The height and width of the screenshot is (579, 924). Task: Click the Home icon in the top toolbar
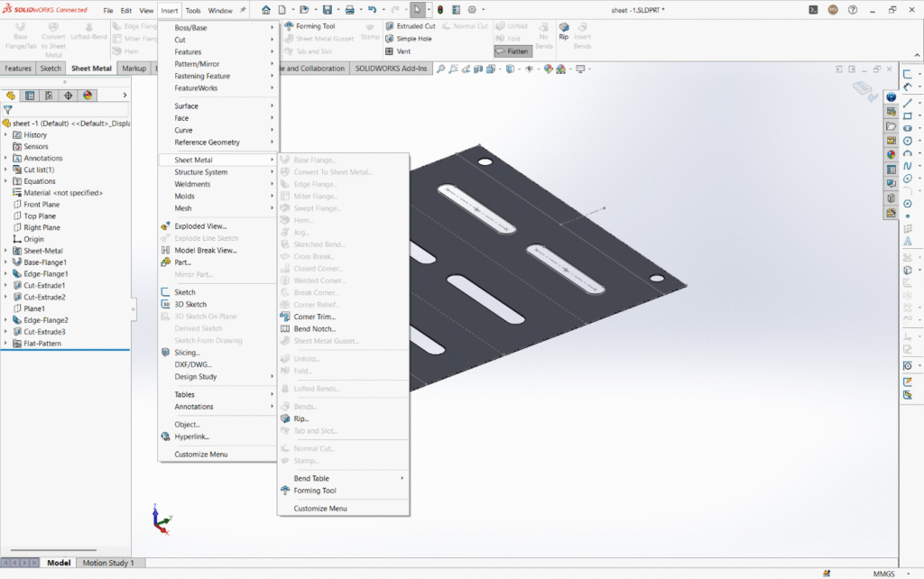tap(265, 10)
